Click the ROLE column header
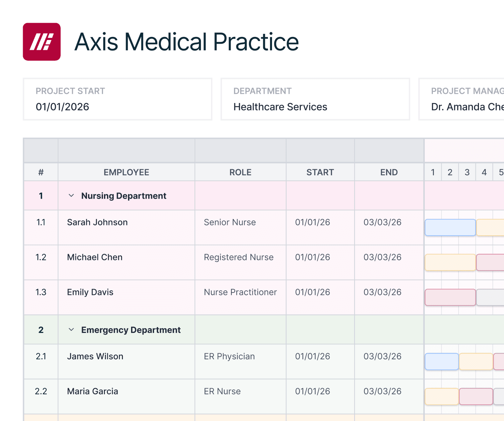The height and width of the screenshot is (421, 504). (240, 172)
